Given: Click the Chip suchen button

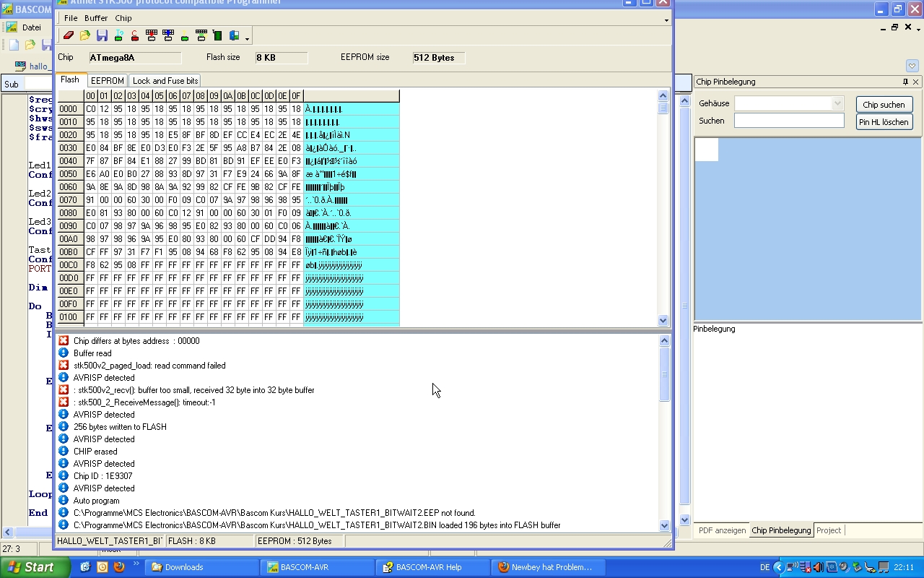Looking at the screenshot, I should [884, 105].
